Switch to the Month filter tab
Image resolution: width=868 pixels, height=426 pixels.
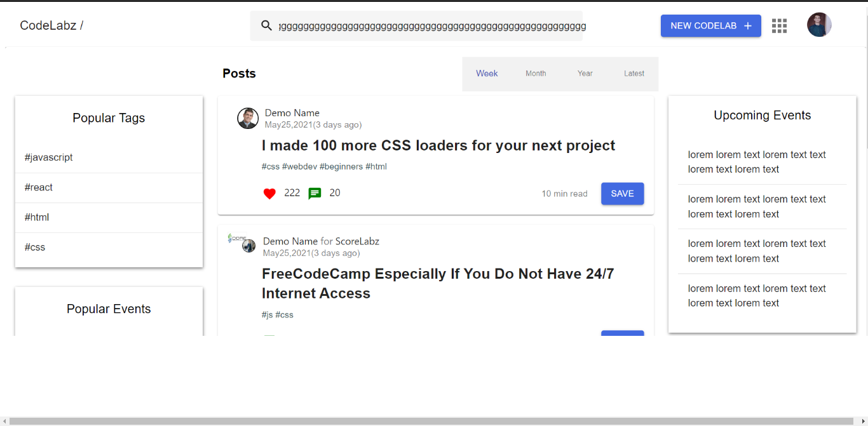(x=536, y=74)
